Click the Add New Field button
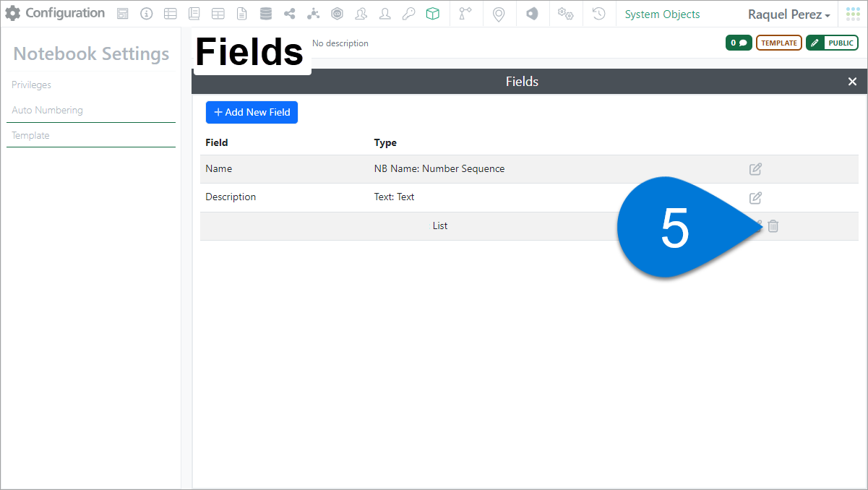This screenshot has height=490, width=868. coord(252,112)
